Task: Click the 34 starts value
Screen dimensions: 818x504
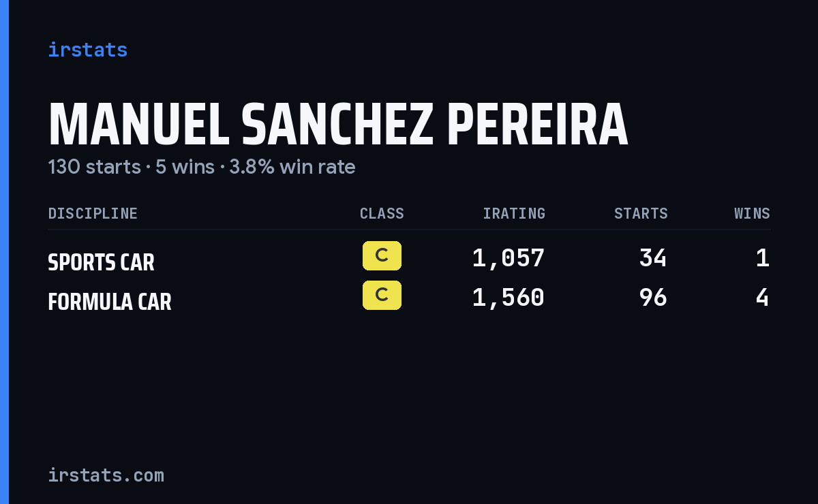Action: (x=653, y=258)
